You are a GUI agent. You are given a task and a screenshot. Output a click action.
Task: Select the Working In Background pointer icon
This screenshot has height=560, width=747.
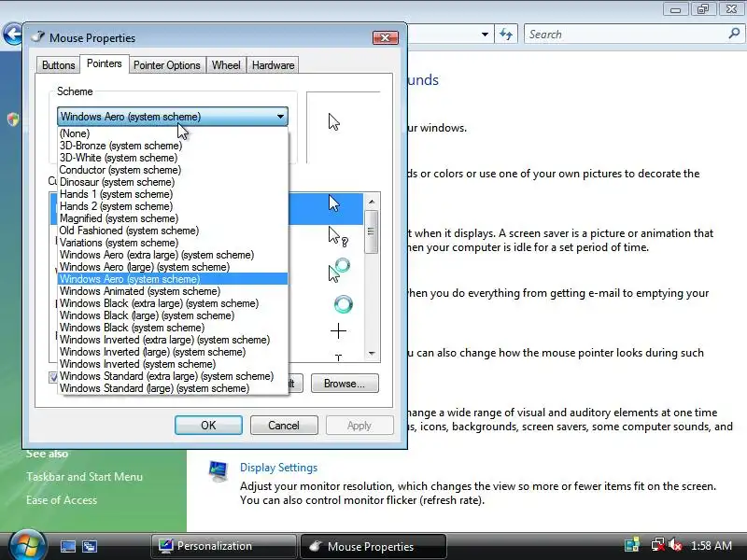339,270
